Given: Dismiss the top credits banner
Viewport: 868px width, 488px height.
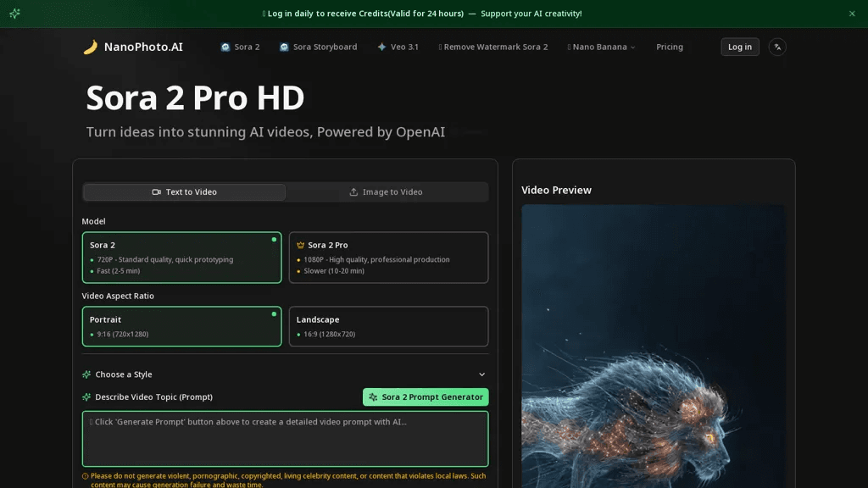Looking at the screenshot, I should click(852, 14).
